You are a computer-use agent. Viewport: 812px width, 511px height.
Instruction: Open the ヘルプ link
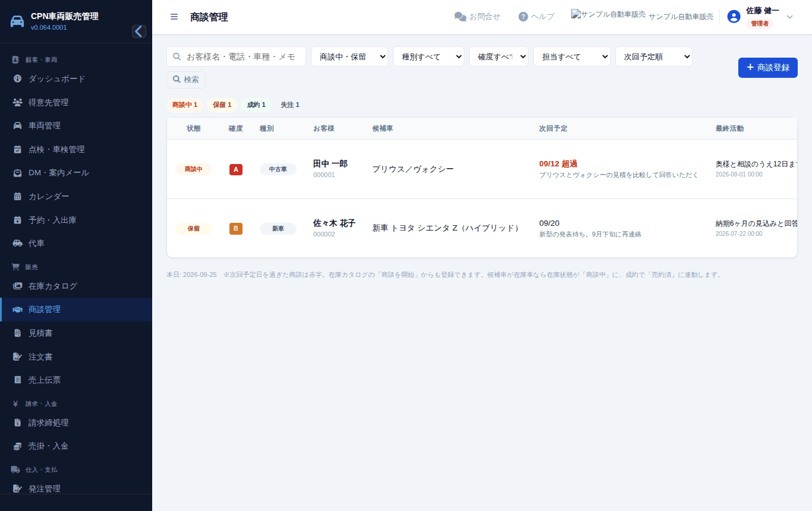[536, 17]
